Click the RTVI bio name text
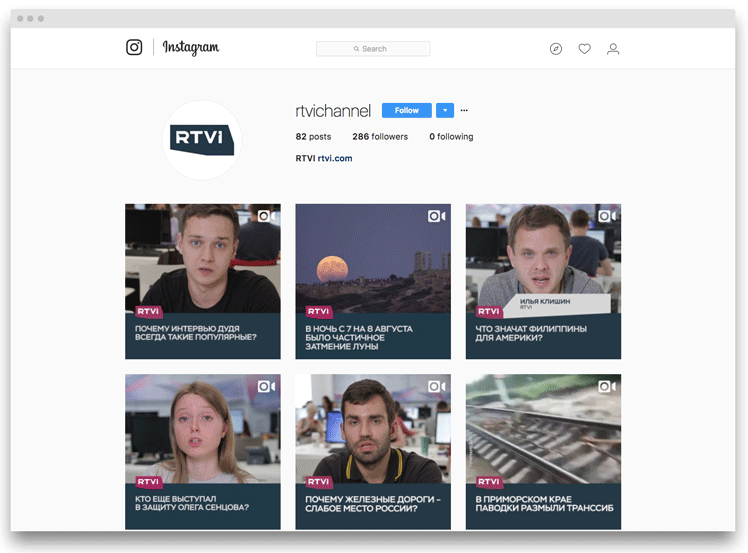 pos(305,158)
